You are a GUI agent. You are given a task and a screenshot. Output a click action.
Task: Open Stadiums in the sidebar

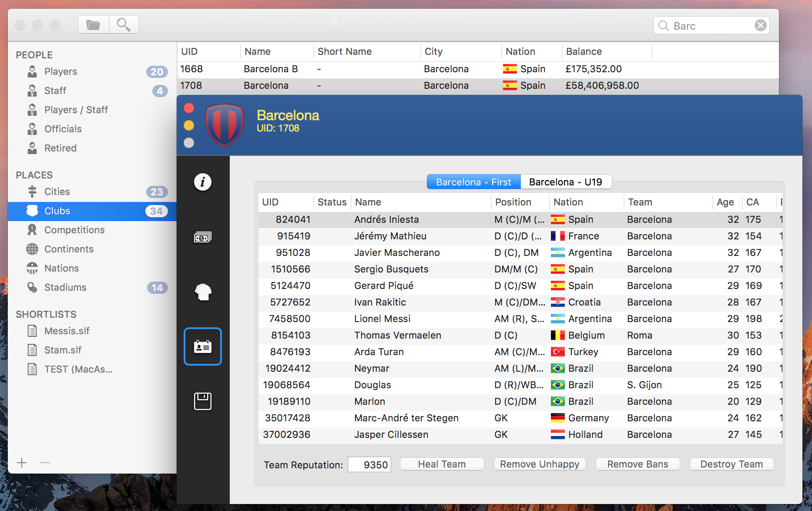tap(92, 287)
